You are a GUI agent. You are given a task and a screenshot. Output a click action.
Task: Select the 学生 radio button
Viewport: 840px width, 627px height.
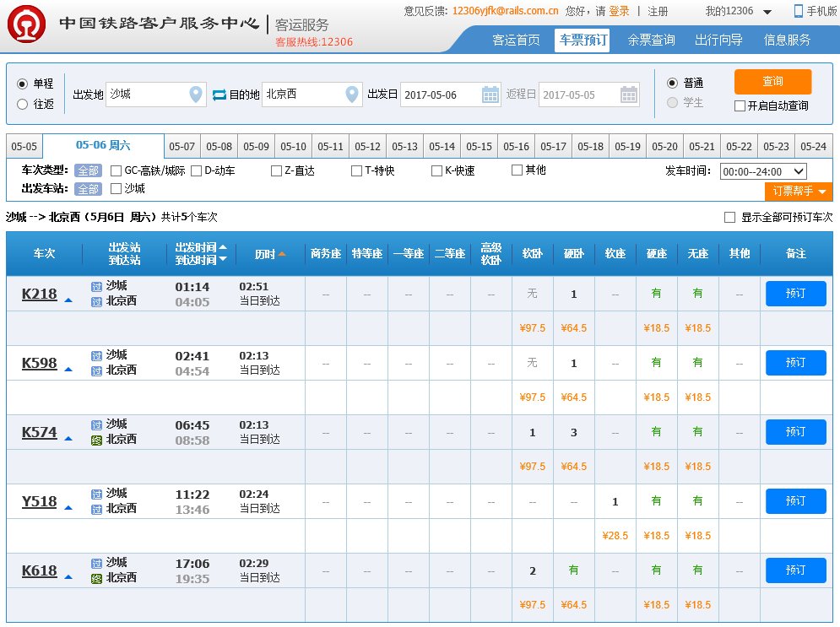coord(674,105)
